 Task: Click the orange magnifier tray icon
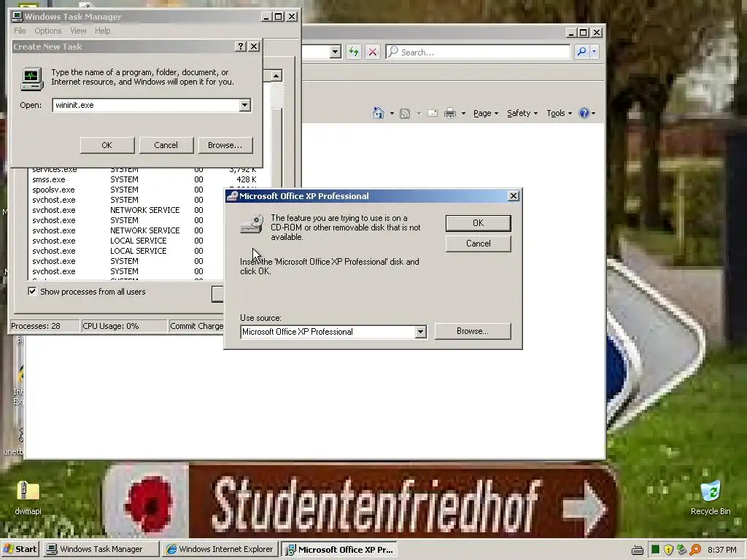[x=695, y=550]
